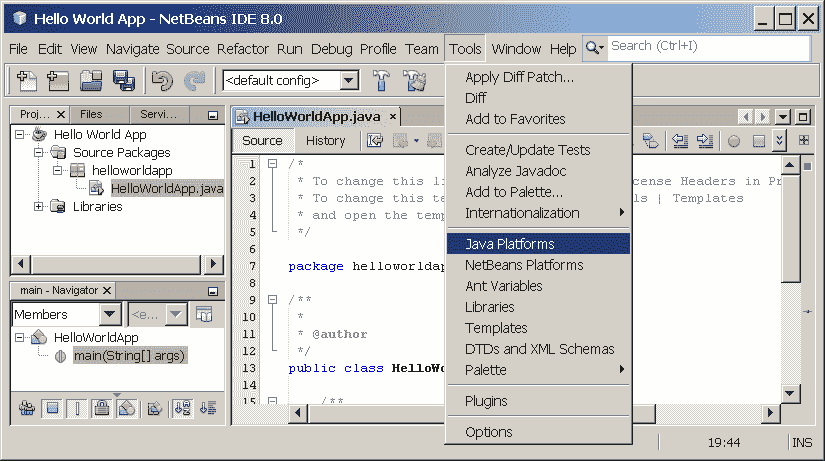The image size is (825, 461).
Task: Fold the comment block at line 1
Action: 273,164
